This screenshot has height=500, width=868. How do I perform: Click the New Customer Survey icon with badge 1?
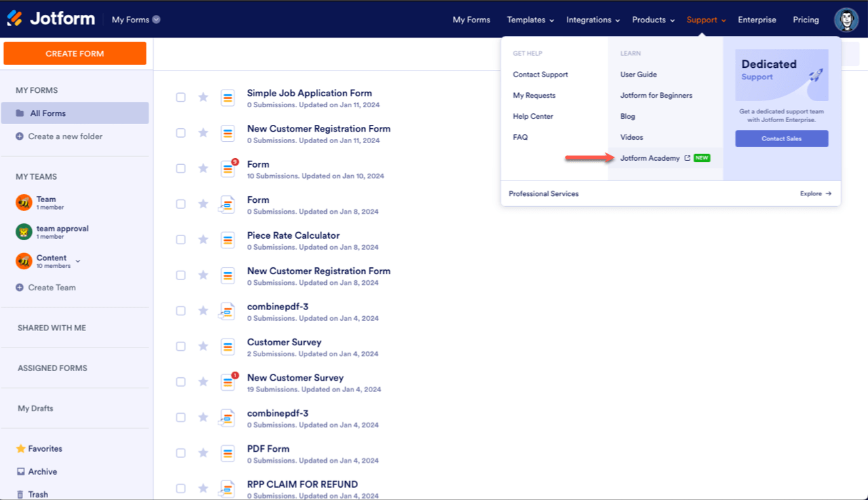tap(228, 382)
